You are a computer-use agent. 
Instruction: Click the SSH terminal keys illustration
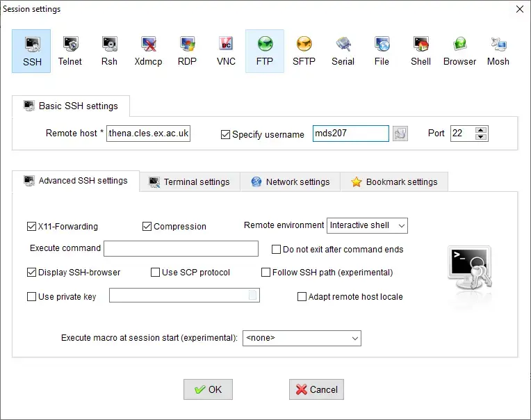pyautogui.click(x=470, y=268)
